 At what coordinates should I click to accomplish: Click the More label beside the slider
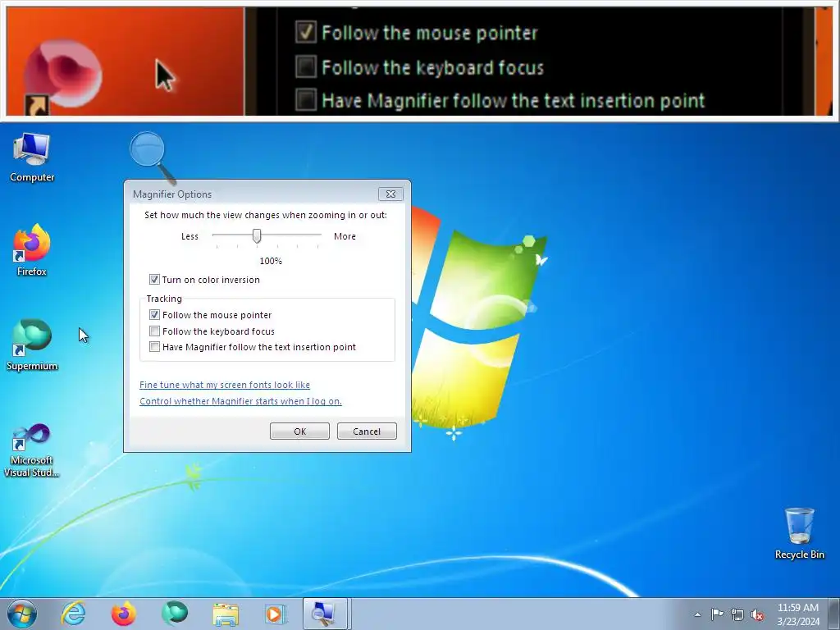[345, 236]
